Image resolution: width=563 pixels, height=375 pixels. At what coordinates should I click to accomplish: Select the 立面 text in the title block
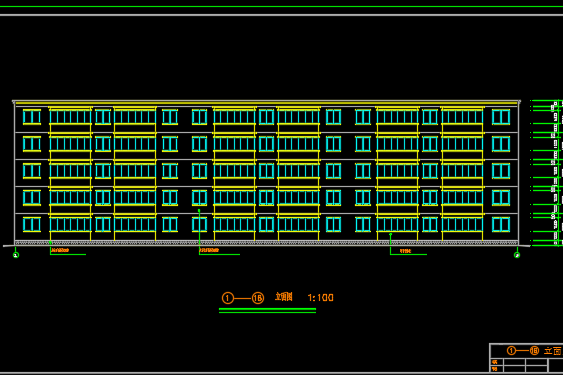553,351
